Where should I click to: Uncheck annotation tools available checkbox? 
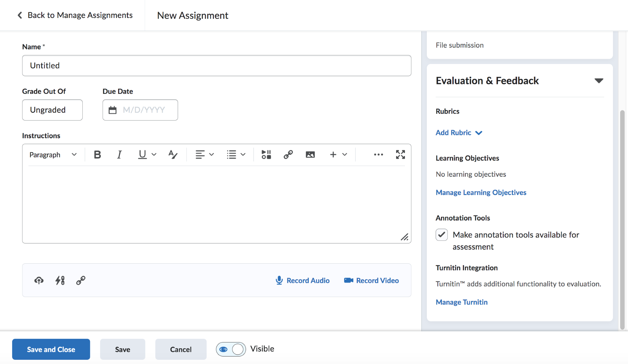pos(442,235)
